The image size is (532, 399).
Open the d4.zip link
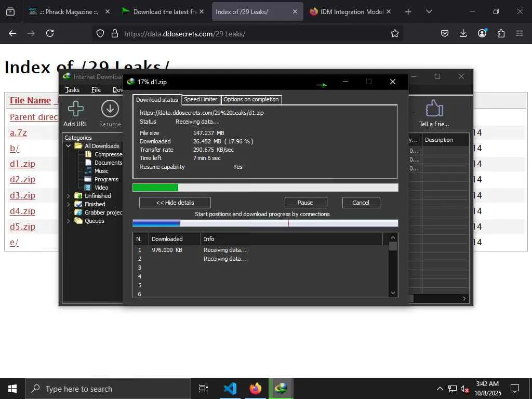click(22, 211)
